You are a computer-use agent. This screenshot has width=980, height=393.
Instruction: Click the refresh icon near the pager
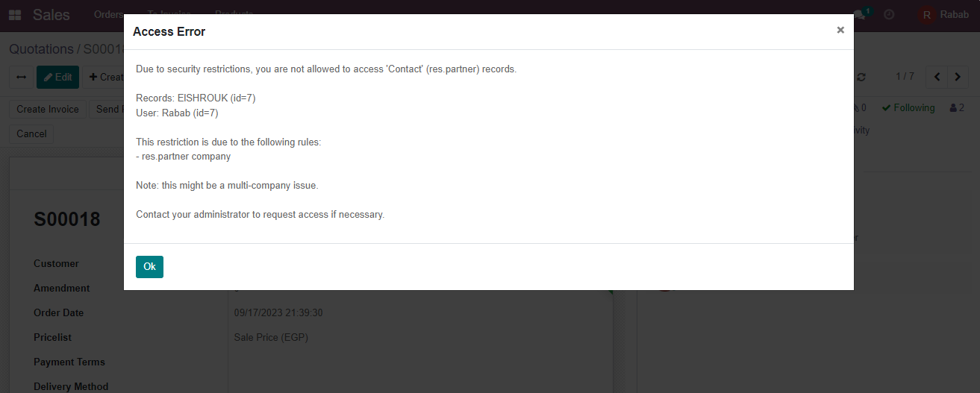tap(861, 77)
